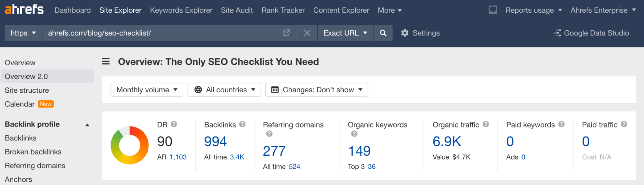The image size is (644, 185).
Task: Click the DR donut chart
Action: 130,145
